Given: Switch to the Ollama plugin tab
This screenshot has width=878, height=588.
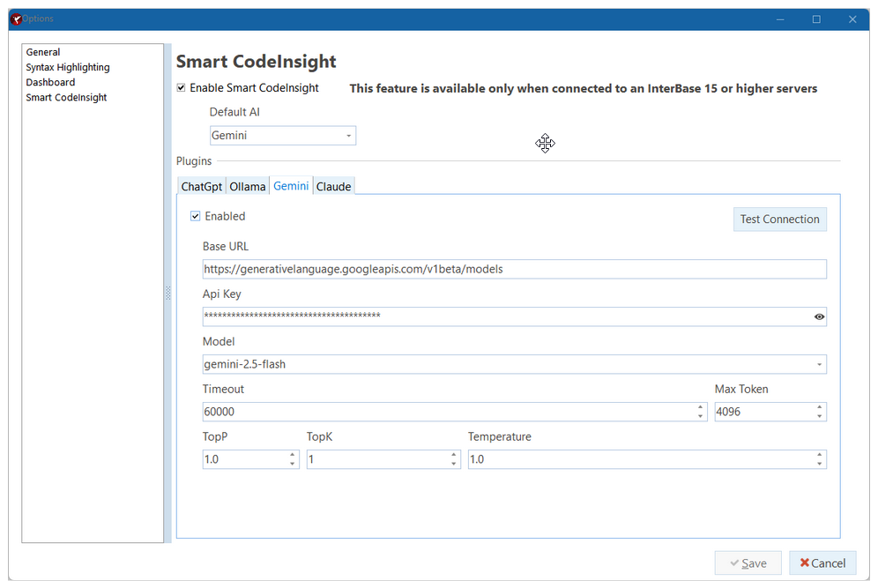Looking at the screenshot, I should tap(248, 187).
